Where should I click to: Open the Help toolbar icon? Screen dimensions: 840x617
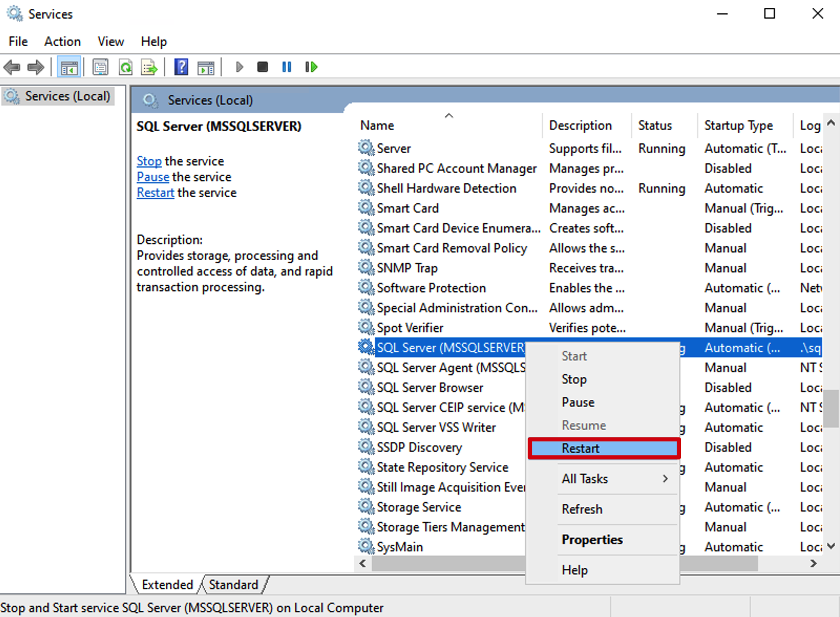[181, 67]
